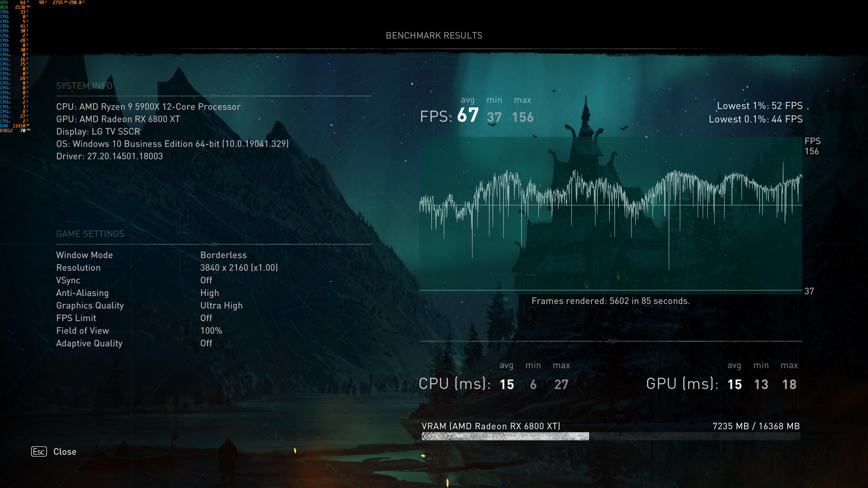Click the CPU (ms) label
Image resolution: width=868 pixels, height=488 pixels.
[455, 384]
